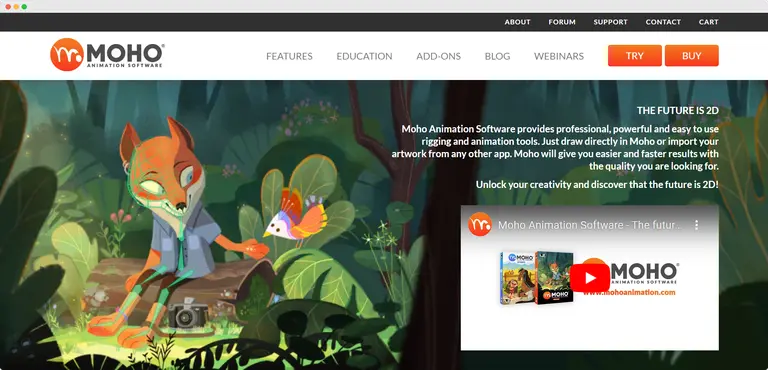Image resolution: width=768 pixels, height=370 pixels.
Task: Click the 'Unlock your creativity' text line
Action: click(x=597, y=185)
